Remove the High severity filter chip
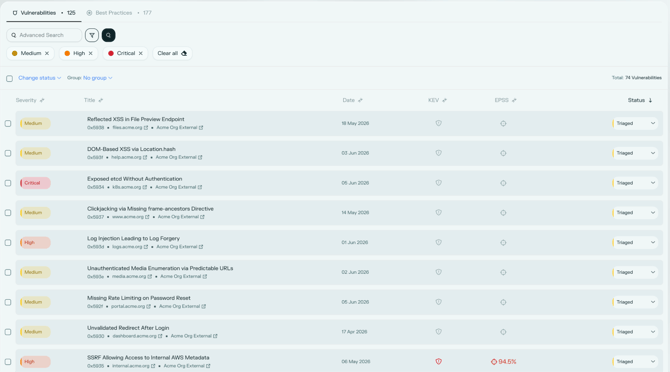 point(91,53)
